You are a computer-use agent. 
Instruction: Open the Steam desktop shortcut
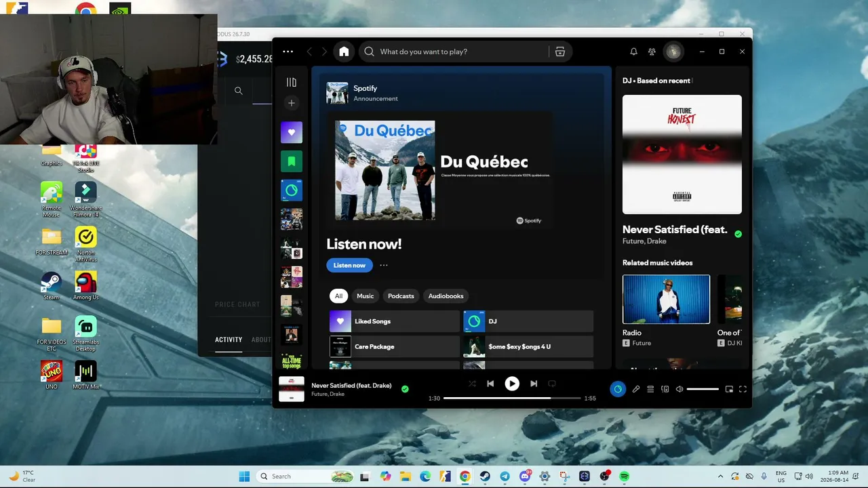(x=51, y=286)
